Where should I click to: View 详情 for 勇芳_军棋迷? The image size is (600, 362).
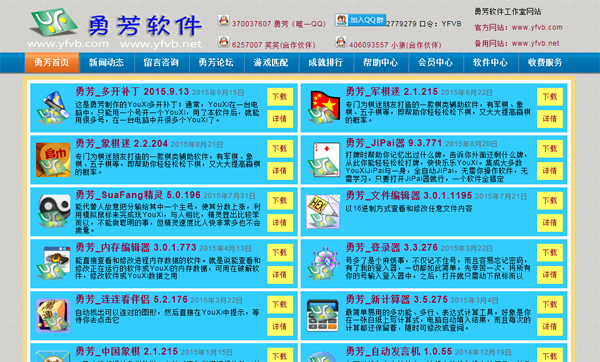click(x=550, y=119)
